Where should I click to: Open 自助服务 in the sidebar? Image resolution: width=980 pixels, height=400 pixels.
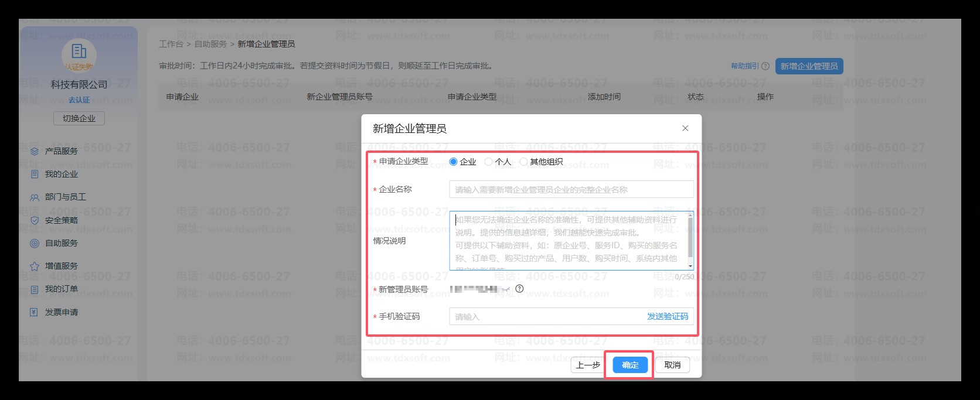click(x=61, y=243)
